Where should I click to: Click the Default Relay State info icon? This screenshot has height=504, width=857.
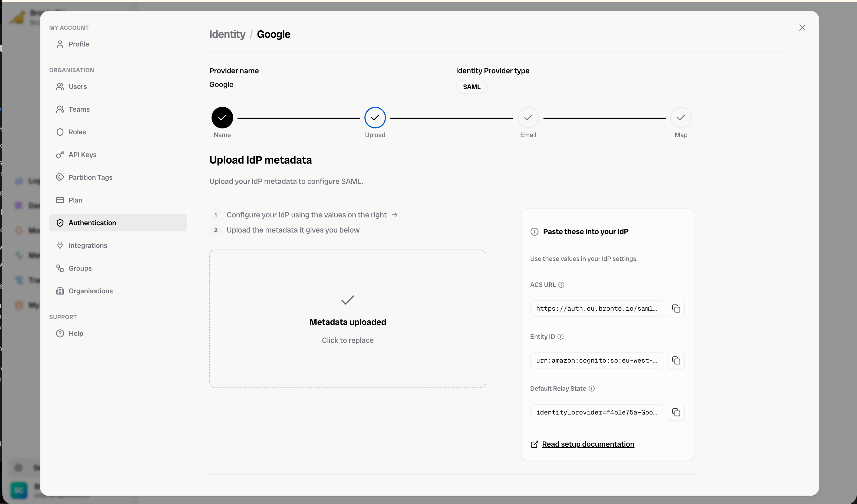pyautogui.click(x=592, y=389)
